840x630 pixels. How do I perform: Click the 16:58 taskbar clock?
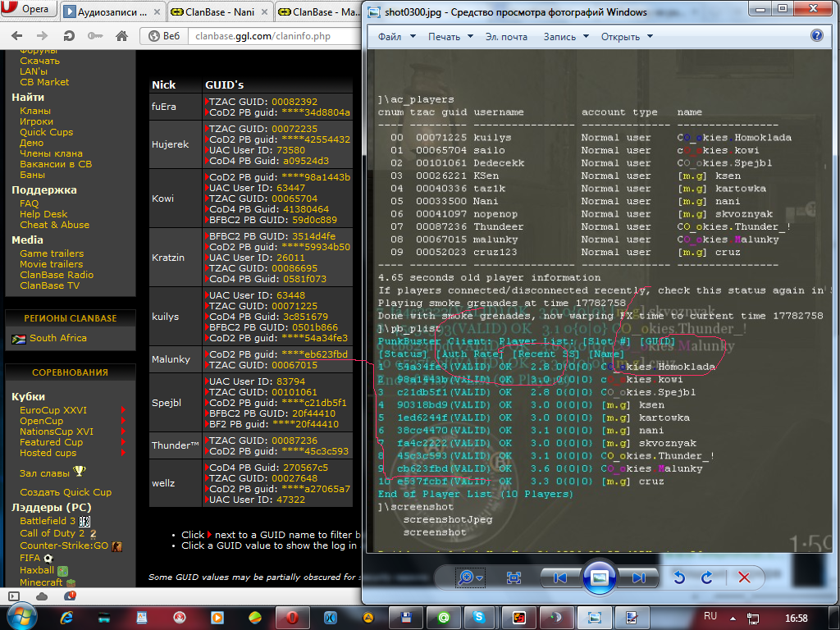796,619
